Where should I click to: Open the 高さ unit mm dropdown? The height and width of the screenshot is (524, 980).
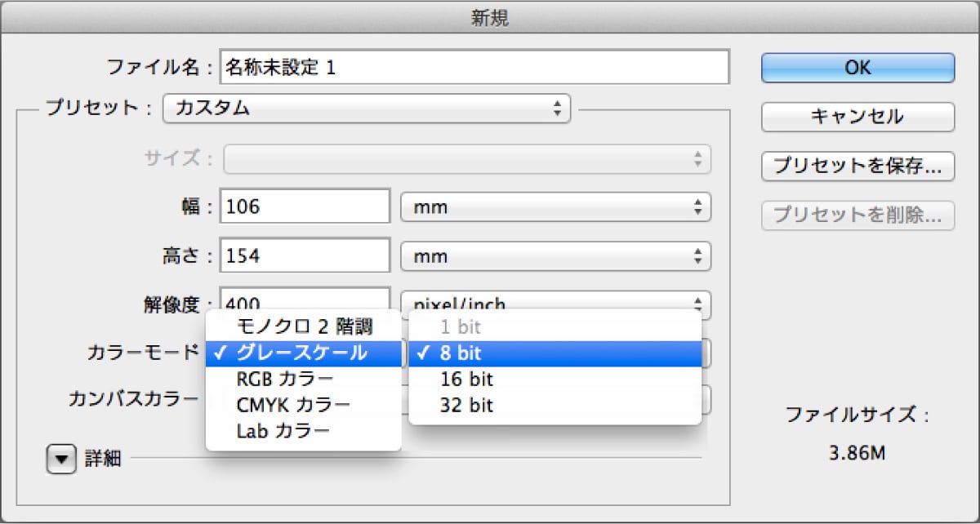point(555,256)
